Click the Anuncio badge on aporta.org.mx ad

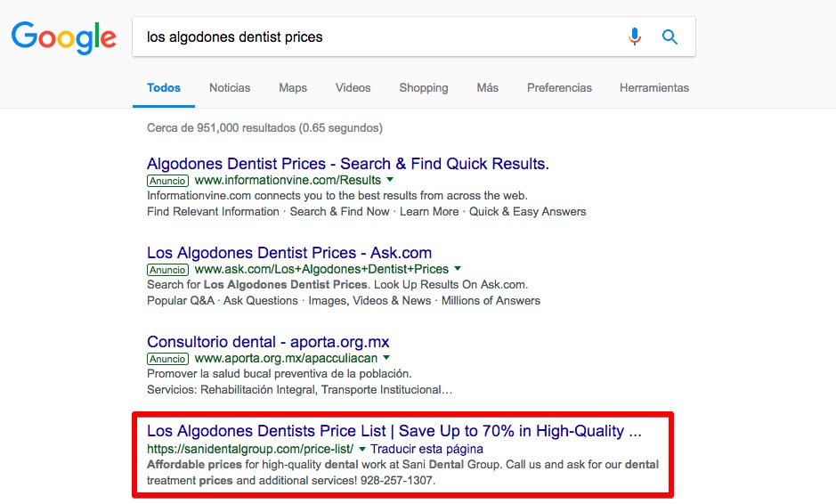(x=167, y=359)
